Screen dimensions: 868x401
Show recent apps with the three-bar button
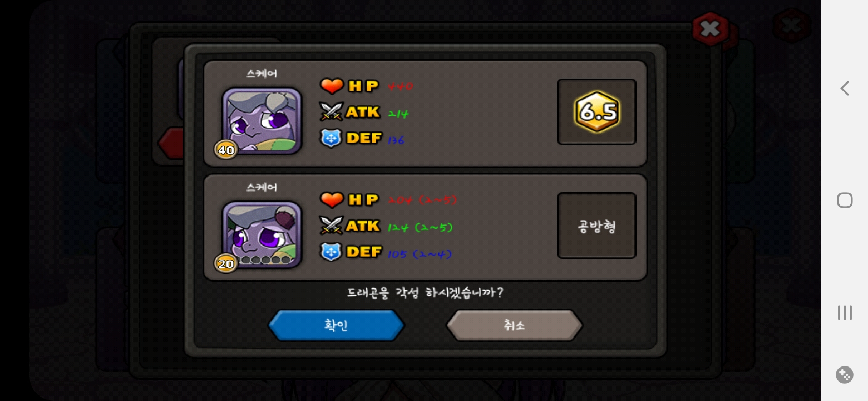pos(845,312)
